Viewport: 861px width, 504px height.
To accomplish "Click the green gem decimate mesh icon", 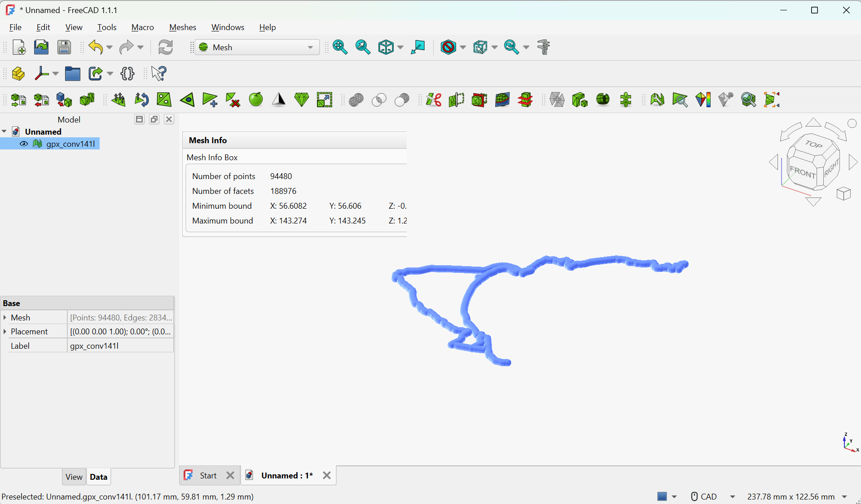I will [x=301, y=100].
